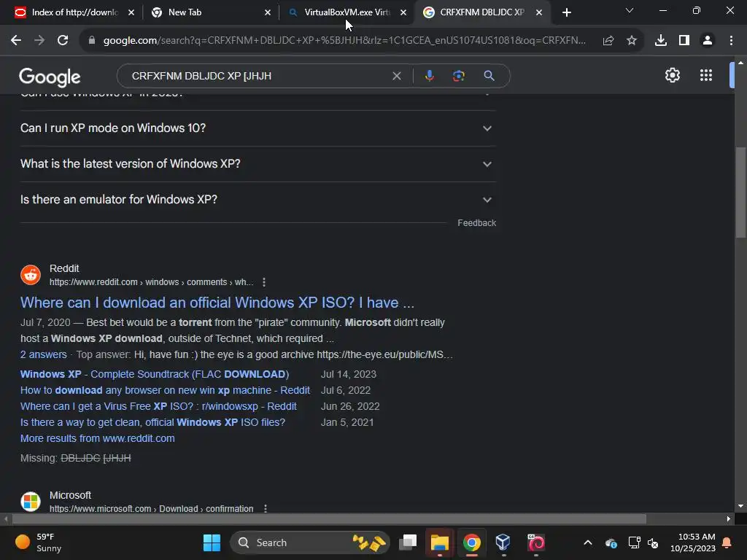The width and height of the screenshot is (747, 560).
Task: Open tab search dropdown
Action: [x=630, y=10]
